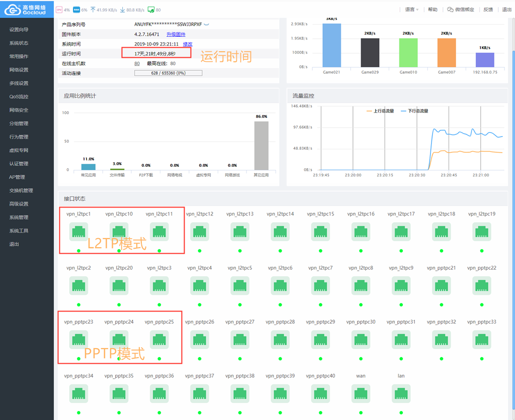This screenshot has width=515, height=420.
Task: Click the lan port icon
Action: coord(401,393)
